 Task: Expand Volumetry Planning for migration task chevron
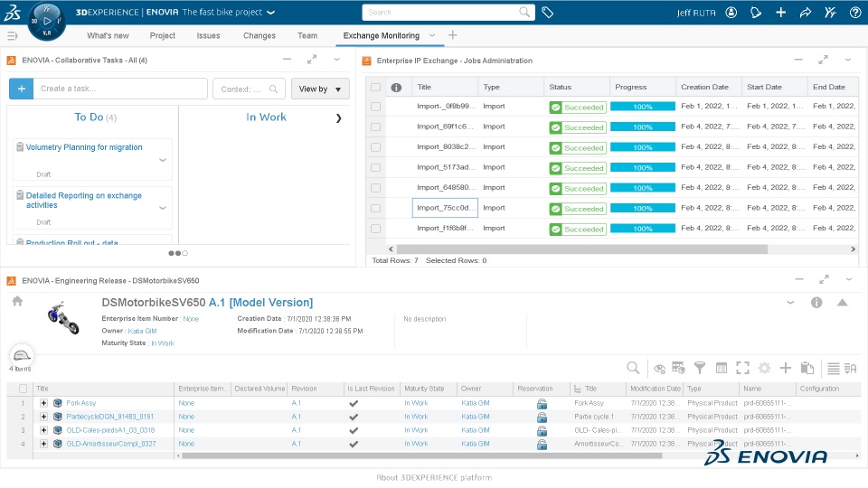[163, 160]
